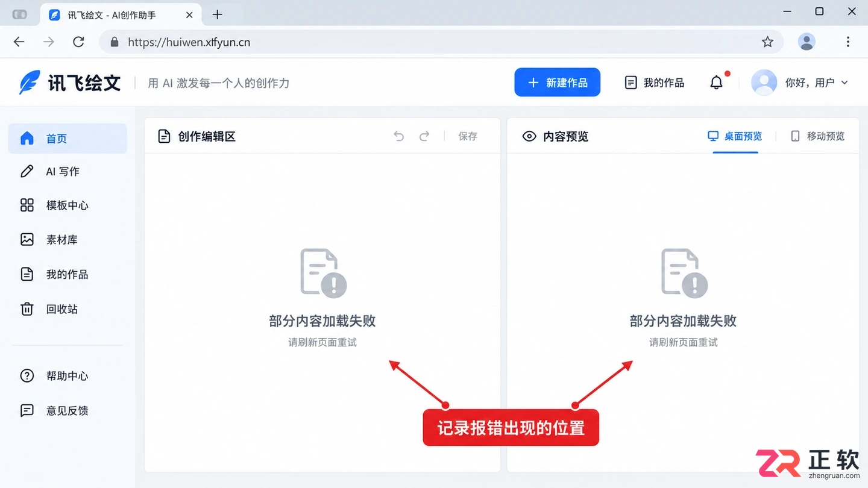
Task: Click 保存 in the editor panel
Action: click(468, 136)
